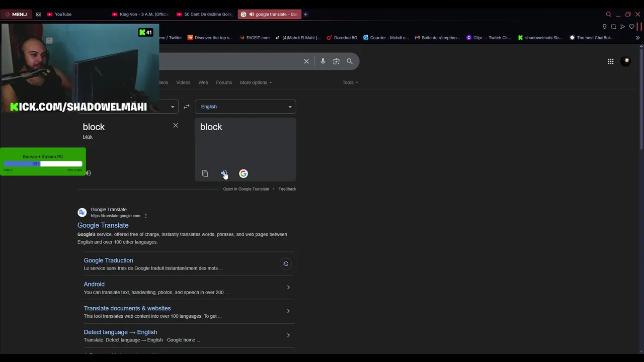Take a snapshot with the capture icon
The image size is (644, 362).
click(x=613, y=27)
